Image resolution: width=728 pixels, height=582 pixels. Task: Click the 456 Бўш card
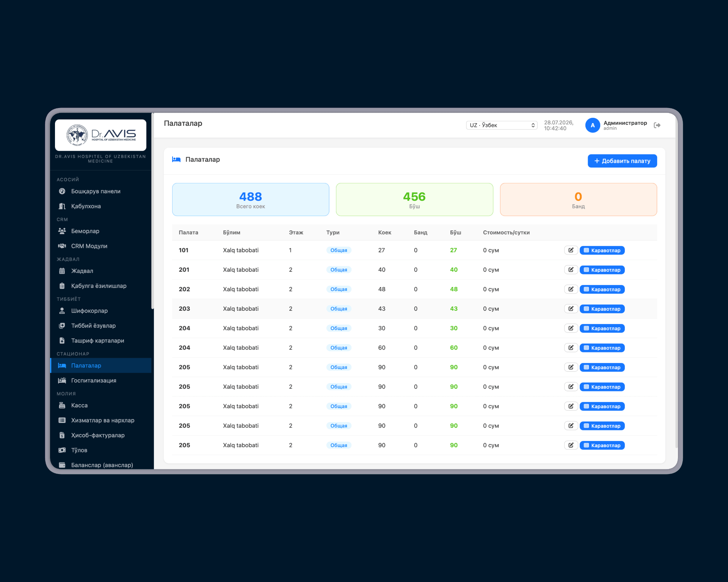(x=414, y=200)
